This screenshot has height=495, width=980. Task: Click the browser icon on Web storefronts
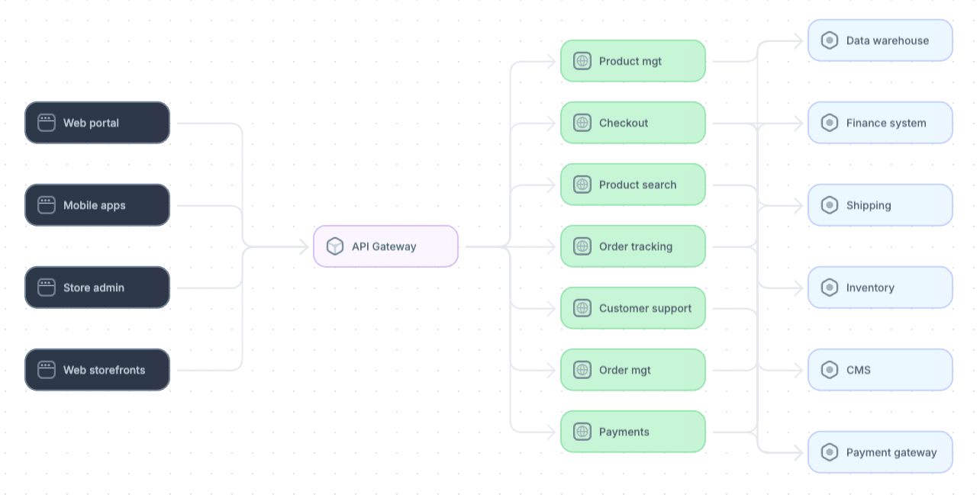click(x=47, y=370)
